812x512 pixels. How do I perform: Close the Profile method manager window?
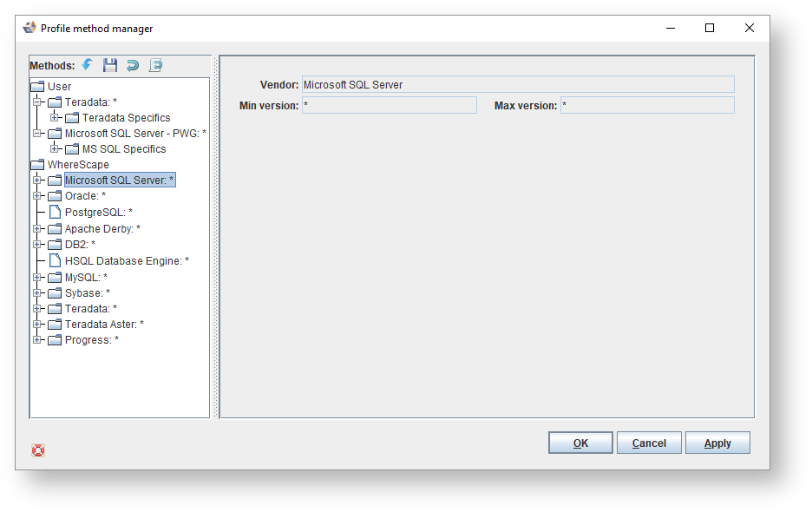[749, 28]
